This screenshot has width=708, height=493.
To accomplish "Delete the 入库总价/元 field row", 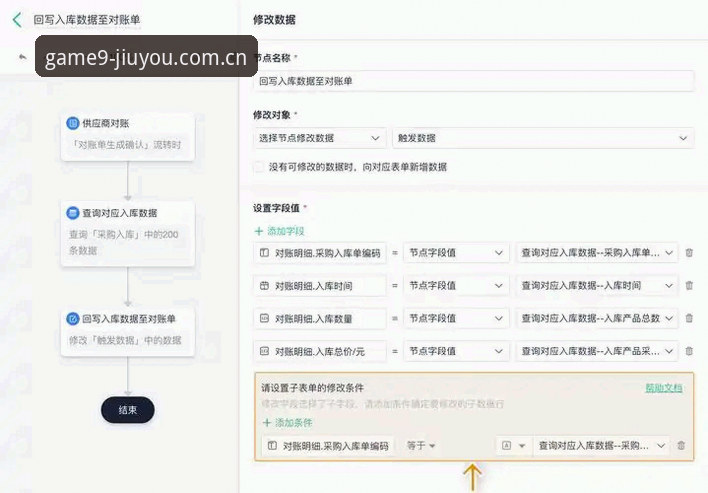I will 689,351.
